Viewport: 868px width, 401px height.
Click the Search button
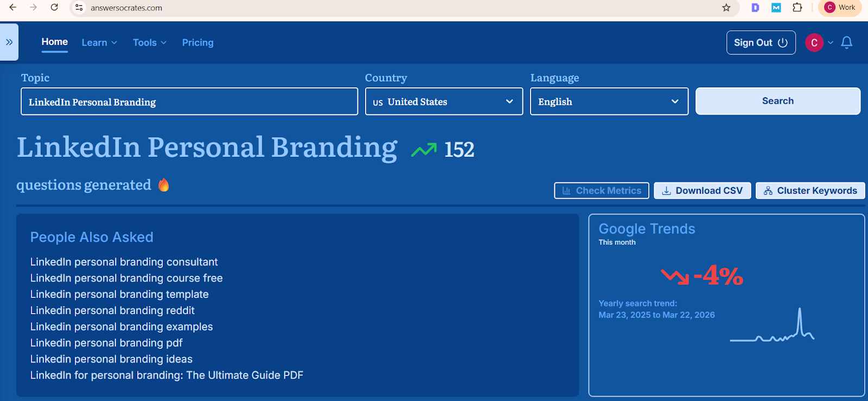tap(778, 101)
